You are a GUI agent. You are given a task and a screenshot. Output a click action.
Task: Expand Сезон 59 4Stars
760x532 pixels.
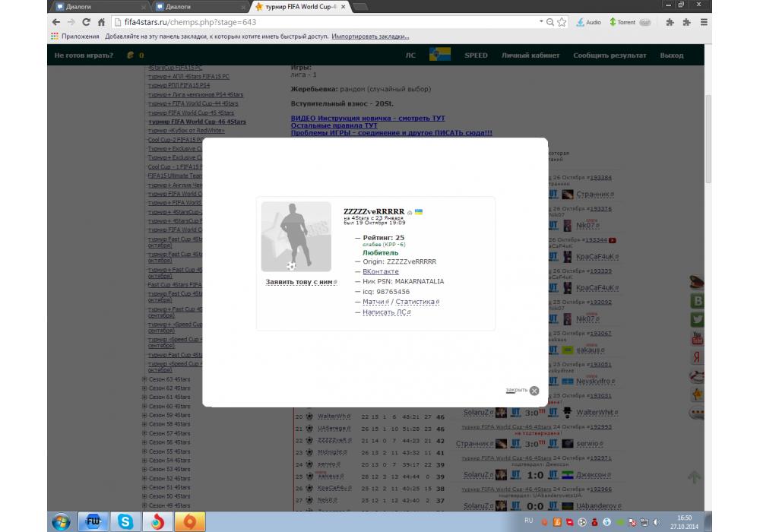pos(144,415)
